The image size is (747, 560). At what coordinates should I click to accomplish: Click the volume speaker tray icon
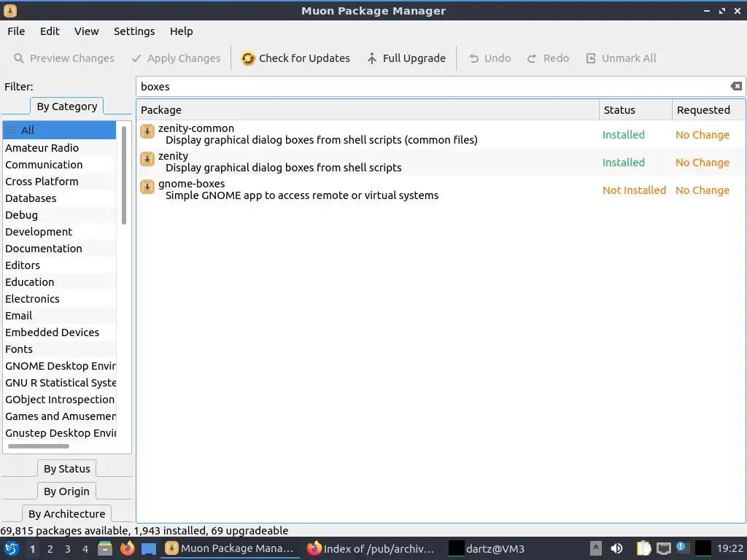616,548
